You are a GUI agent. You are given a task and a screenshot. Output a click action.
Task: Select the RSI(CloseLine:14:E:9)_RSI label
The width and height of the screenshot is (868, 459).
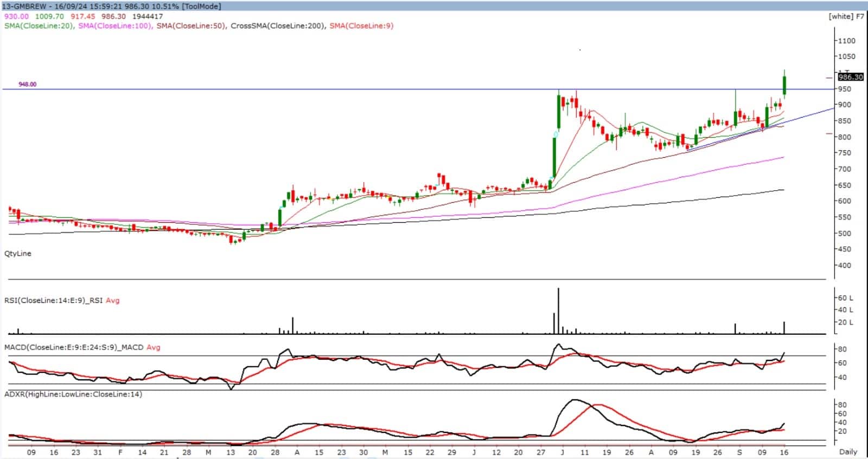(x=54, y=300)
